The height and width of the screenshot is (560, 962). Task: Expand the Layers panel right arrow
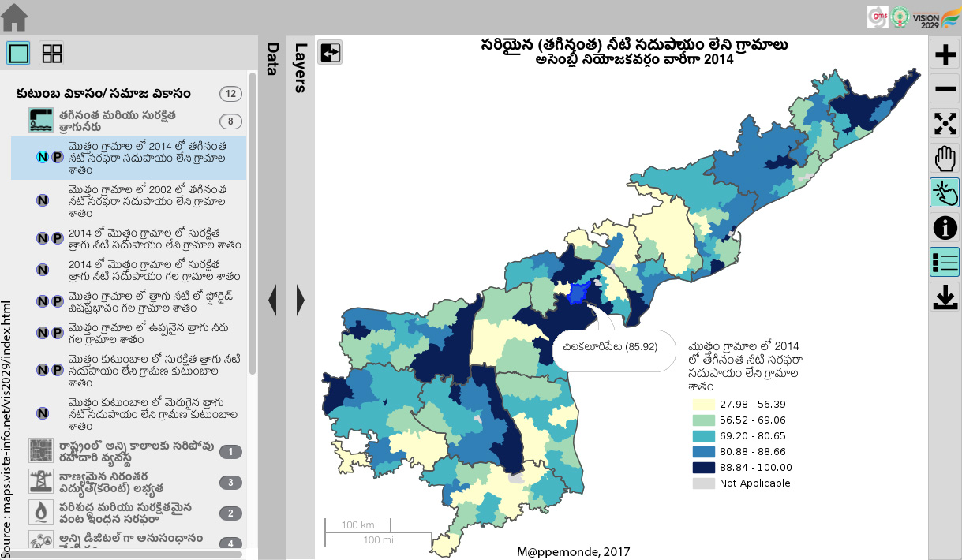300,300
